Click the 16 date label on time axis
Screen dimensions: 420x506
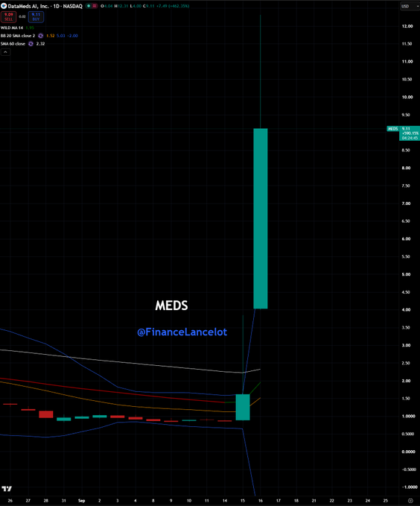[x=261, y=501]
